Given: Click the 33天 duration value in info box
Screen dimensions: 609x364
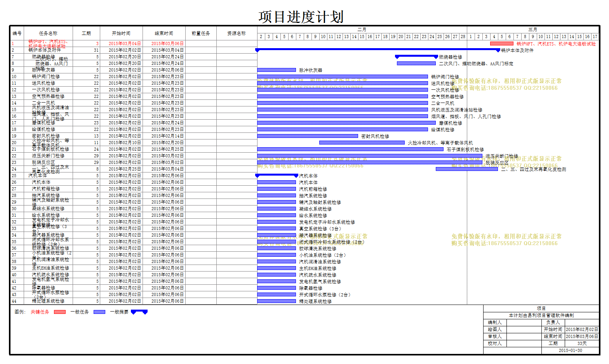Looking at the screenshot, I should 582,343.
